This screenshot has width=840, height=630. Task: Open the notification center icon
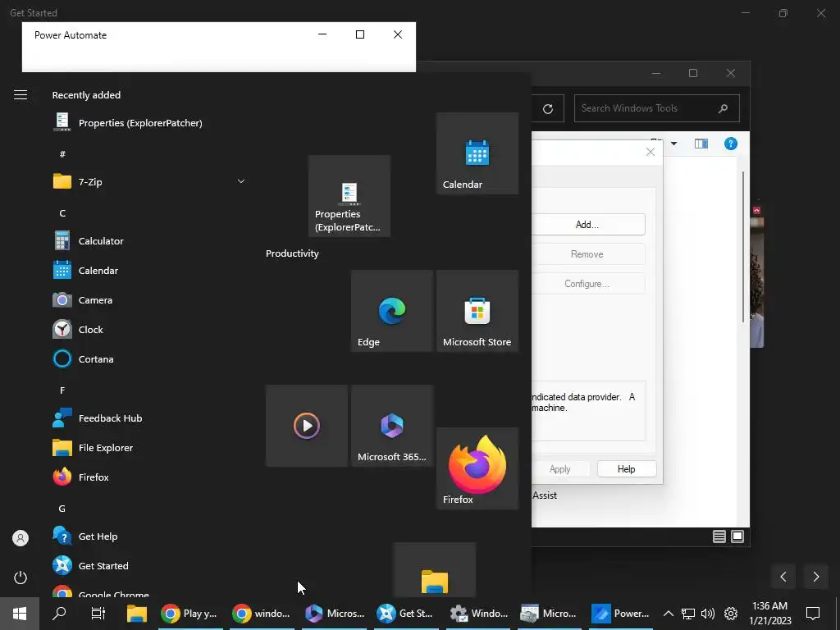point(813,614)
